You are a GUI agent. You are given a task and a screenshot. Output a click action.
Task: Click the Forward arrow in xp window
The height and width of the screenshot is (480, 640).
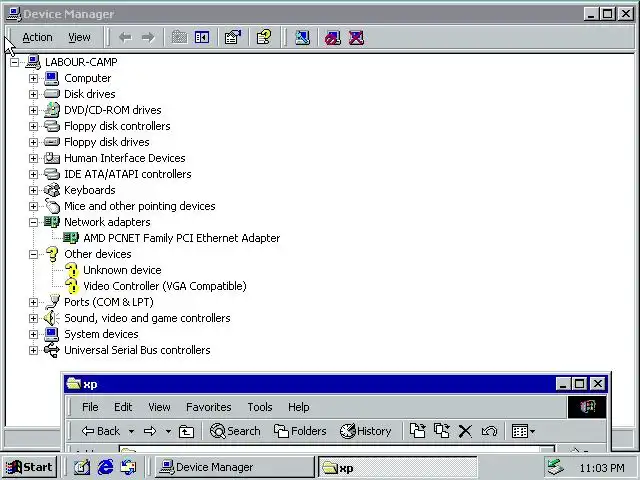[150, 431]
